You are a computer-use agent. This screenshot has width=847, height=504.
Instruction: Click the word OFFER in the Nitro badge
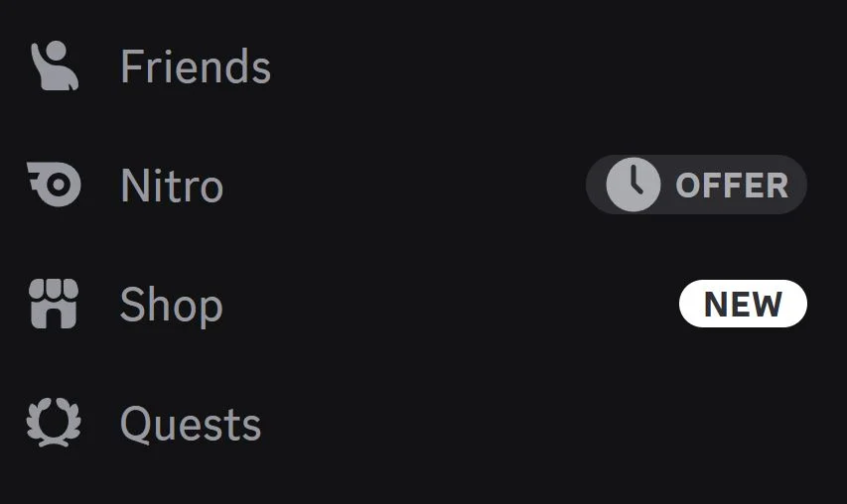coord(732,186)
